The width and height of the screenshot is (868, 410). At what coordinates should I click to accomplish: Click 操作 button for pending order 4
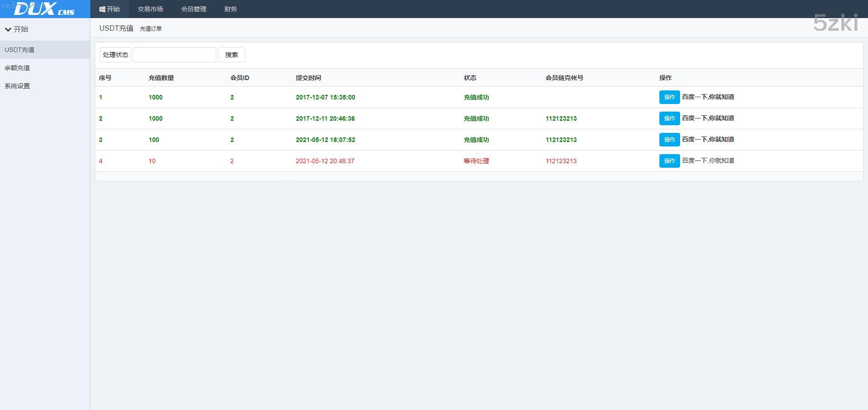tap(669, 161)
